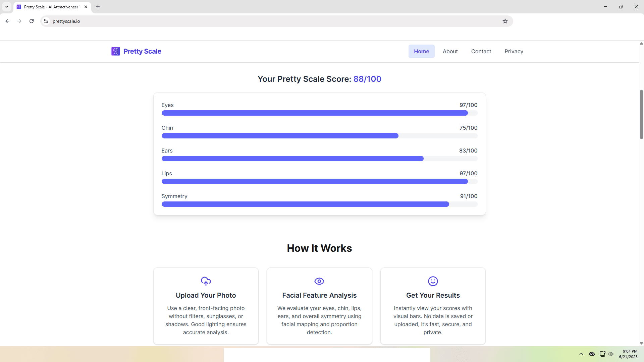Open the tab search dropdown arrow
The height and width of the screenshot is (362, 644).
(x=7, y=7)
